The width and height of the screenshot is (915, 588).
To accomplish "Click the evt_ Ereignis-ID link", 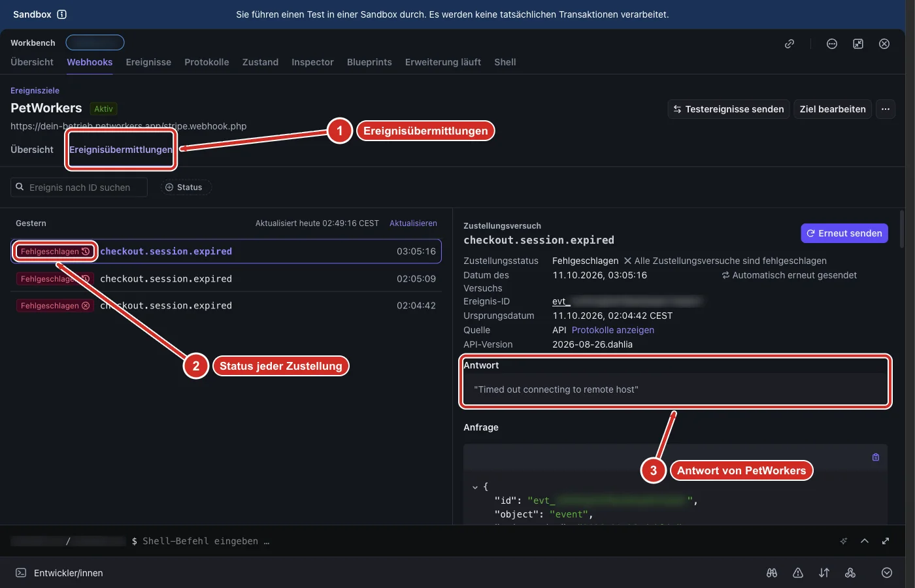I will pos(561,301).
